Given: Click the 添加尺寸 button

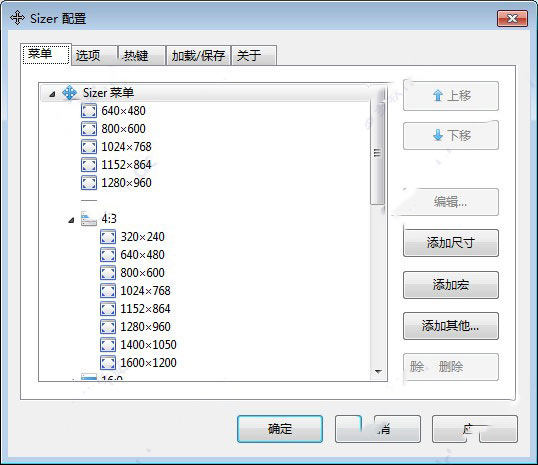Looking at the screenshot, I should coord(451,243).
